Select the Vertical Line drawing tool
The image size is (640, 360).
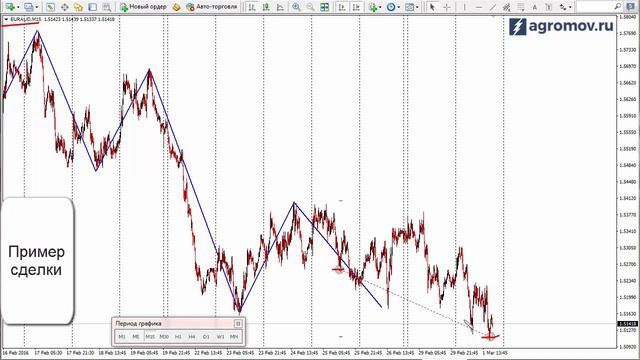coord(464,7)
